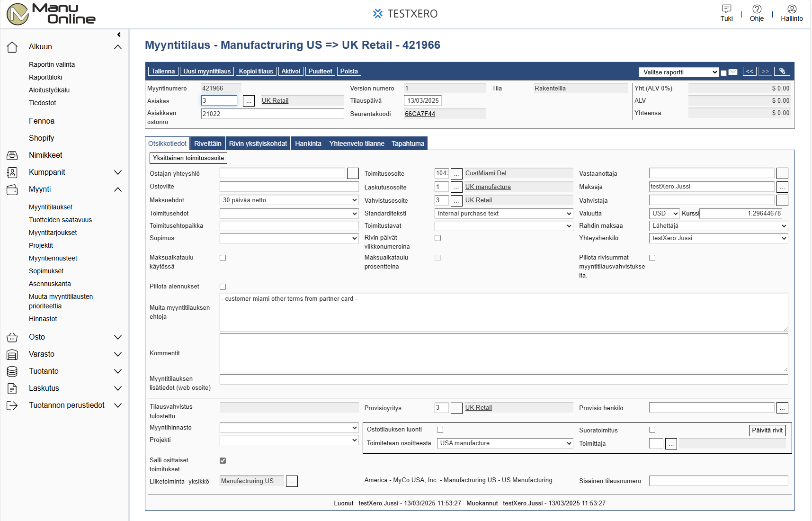The image size is (812, 521).
Task: Open lookup button for Ostajan yhteyshlö
Action: [353, 173]
